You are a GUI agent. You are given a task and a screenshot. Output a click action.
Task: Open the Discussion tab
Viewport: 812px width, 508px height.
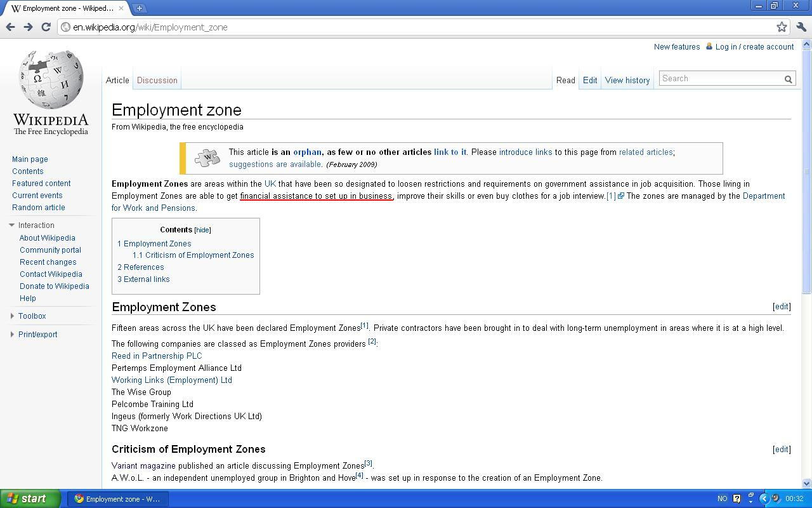tap(157, 80)
